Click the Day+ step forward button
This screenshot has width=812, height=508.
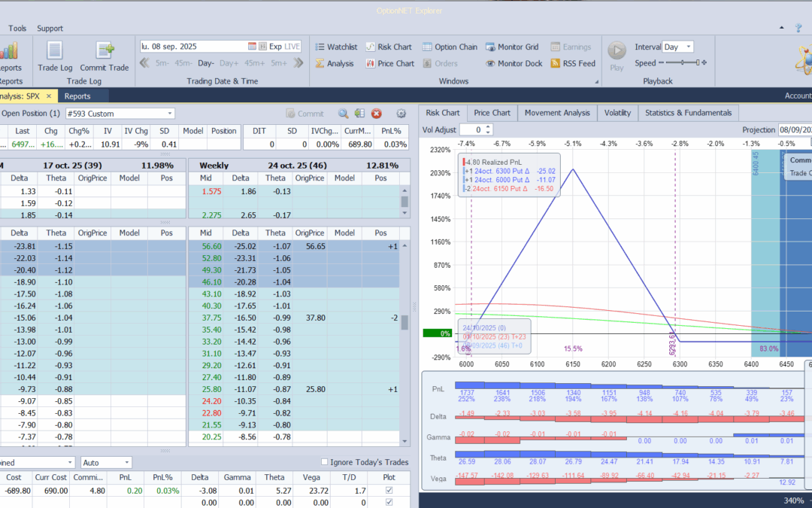[x=229, y=63]
